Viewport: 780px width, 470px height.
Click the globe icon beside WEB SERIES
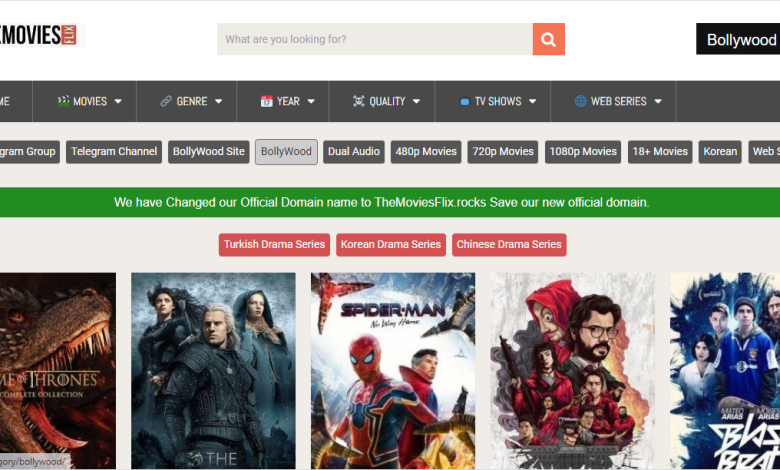(581, 101)
